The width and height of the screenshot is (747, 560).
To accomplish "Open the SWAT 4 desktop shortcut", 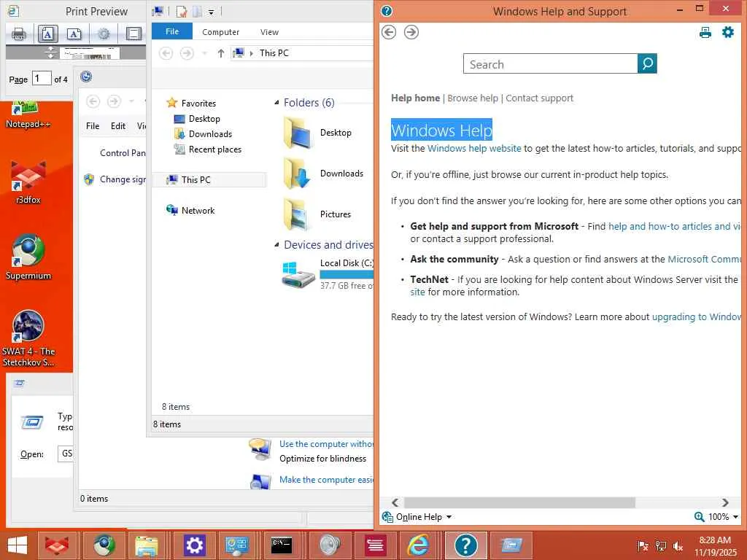I will click(28, 338).
